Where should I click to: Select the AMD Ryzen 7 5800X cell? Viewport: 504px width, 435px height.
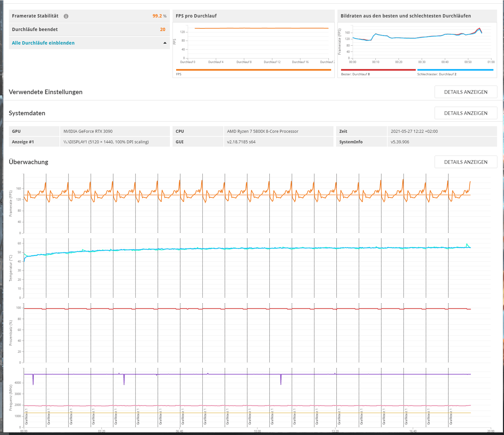pos(262,131)
